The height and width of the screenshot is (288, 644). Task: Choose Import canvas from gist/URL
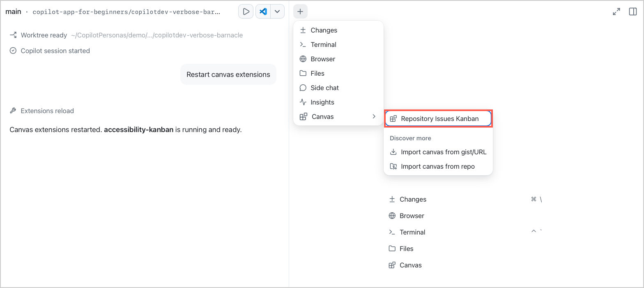point(438,152)
